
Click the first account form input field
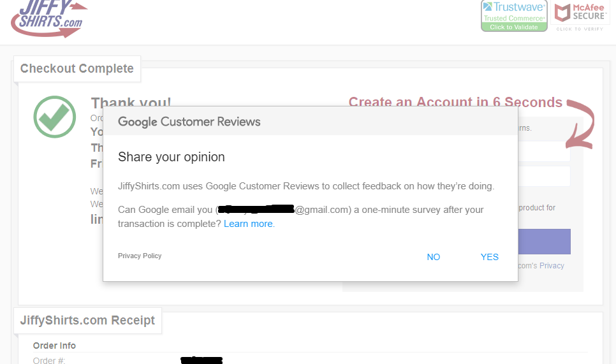[x=544, y=152]
